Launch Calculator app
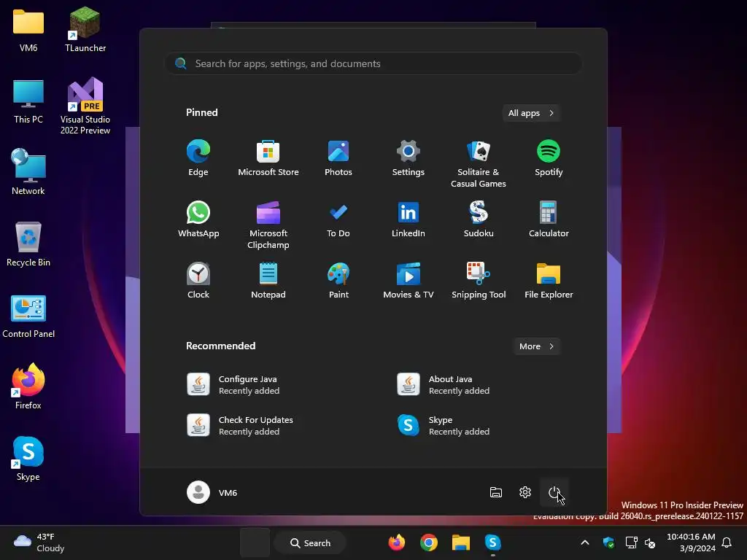Viewport: 747px width, 560px height. click(549, 219)
